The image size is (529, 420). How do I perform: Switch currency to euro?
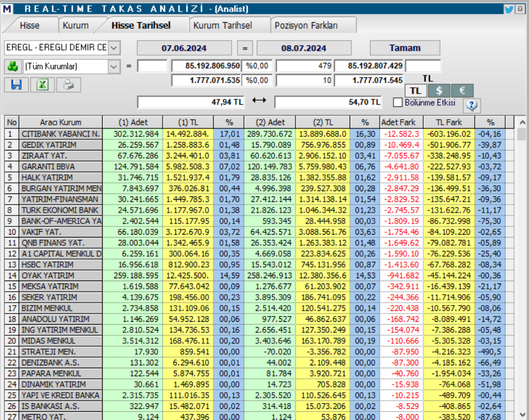pyautogui.click(x=462, y=91)
